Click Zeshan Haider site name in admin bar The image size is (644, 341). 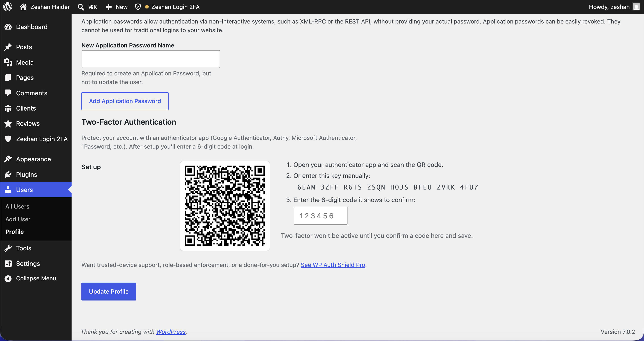click(50, 7)
